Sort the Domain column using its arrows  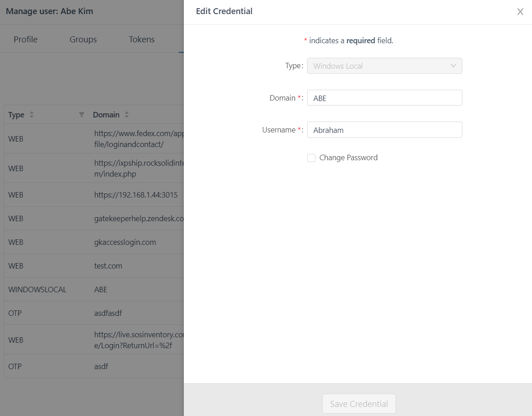[x=126, y=115]
